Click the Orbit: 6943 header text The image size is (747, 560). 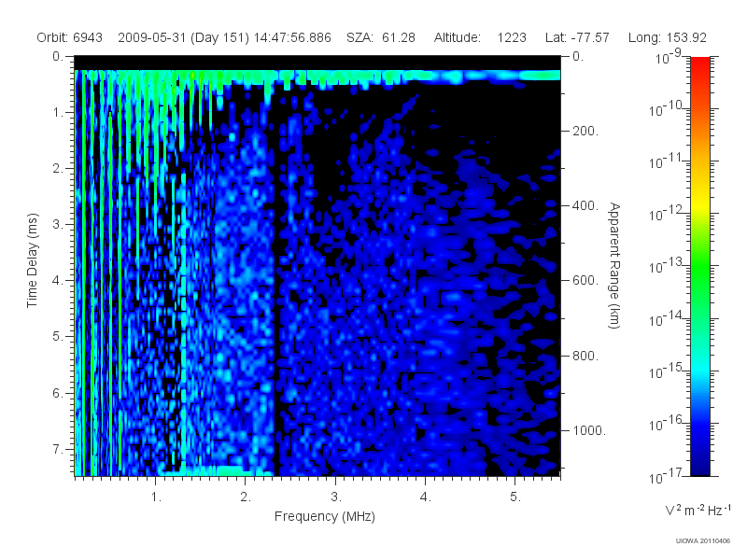pyautogui.click(x=69, y=37)
